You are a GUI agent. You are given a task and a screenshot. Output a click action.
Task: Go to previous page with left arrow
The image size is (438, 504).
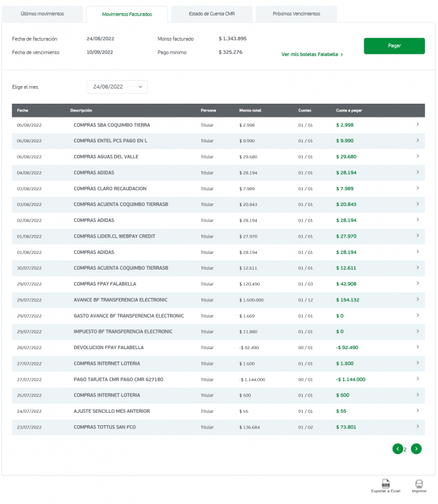[x=397, y=449]
